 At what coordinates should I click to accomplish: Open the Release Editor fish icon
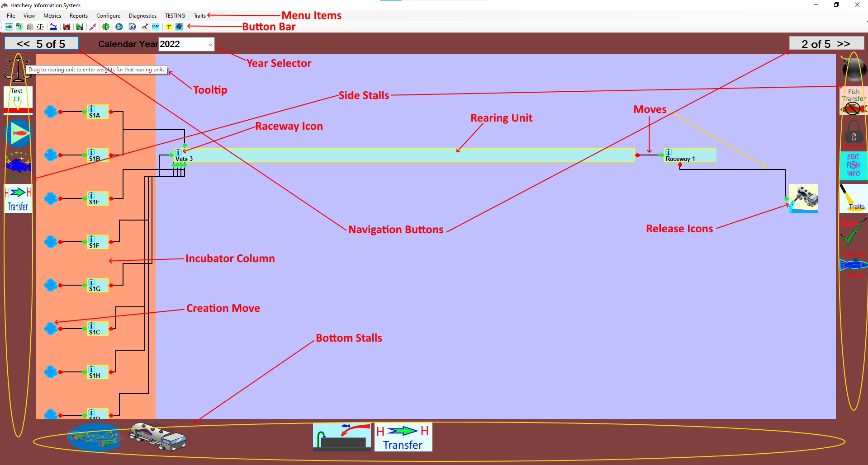click(853, 264)
